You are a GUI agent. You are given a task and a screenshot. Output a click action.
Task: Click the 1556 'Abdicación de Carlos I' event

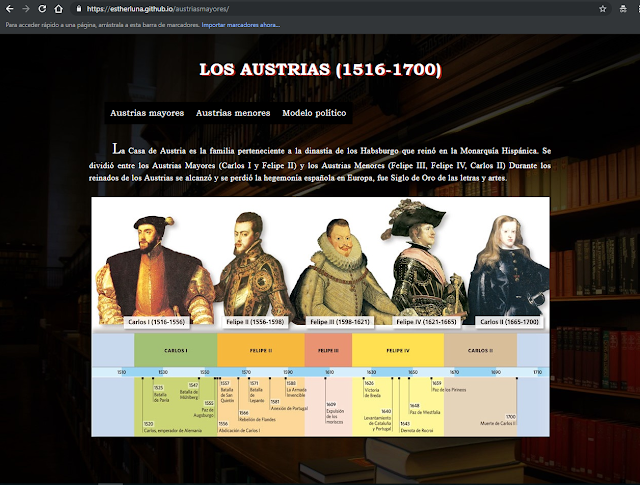pyautogui.click(x=239, y=427)
